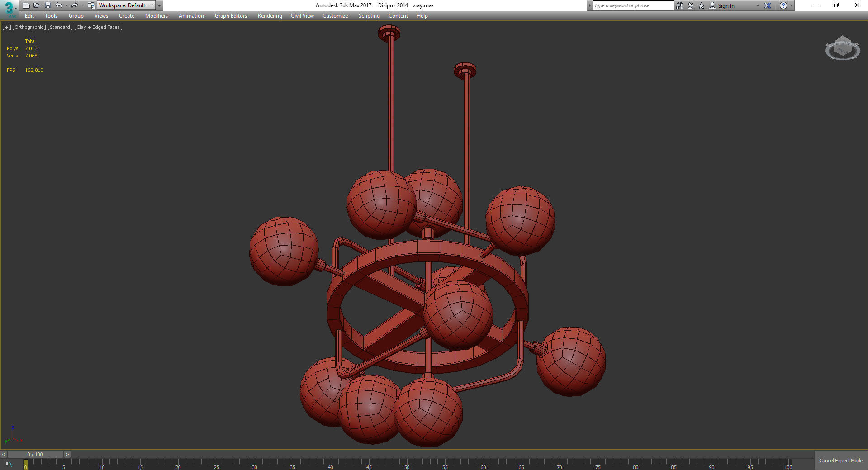Expand the Workspace: Default dropdown
Image resolution: width=868 pixels, height=470 pixels.
click(126, 5)
